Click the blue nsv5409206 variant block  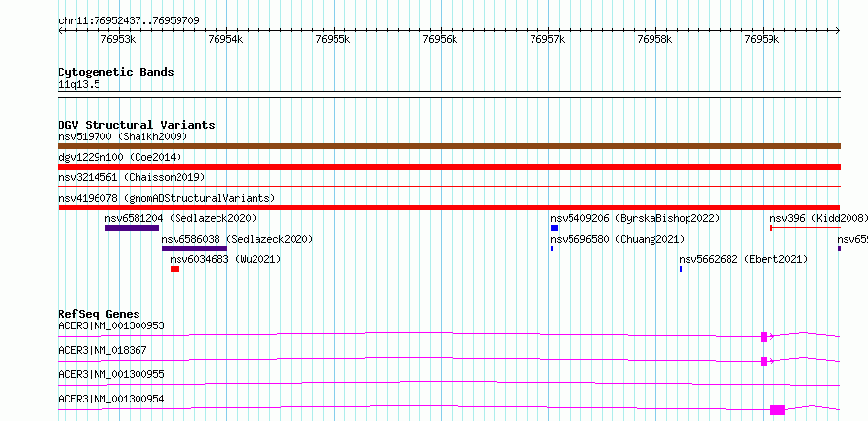click(x=554, y=228)
